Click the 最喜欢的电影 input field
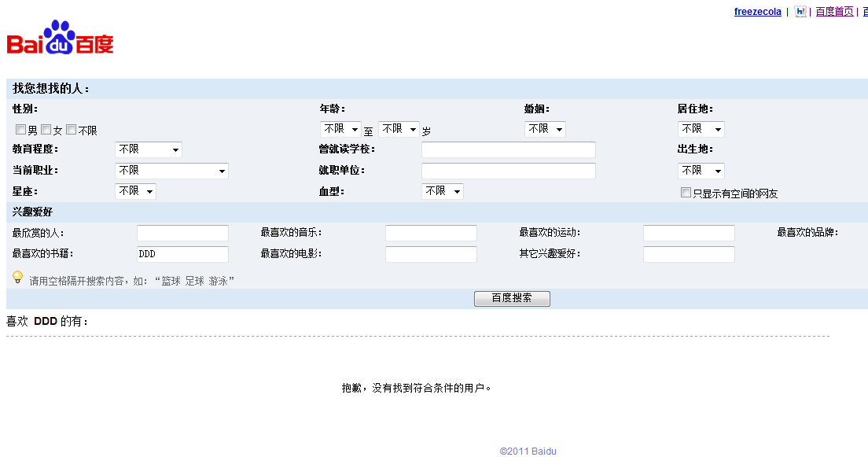 pyautogui.click(x=431, y=254)
